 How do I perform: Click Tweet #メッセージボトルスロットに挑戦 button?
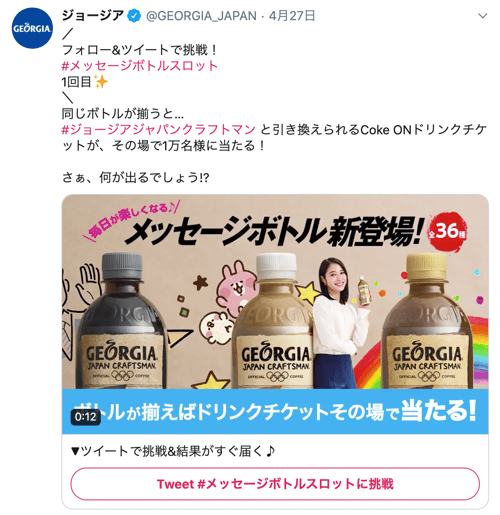275,483
